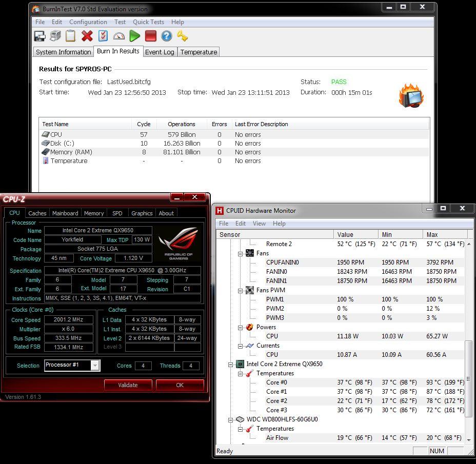Collapse the Powers tree node
The image size is (476, 464).
point(240,328)
